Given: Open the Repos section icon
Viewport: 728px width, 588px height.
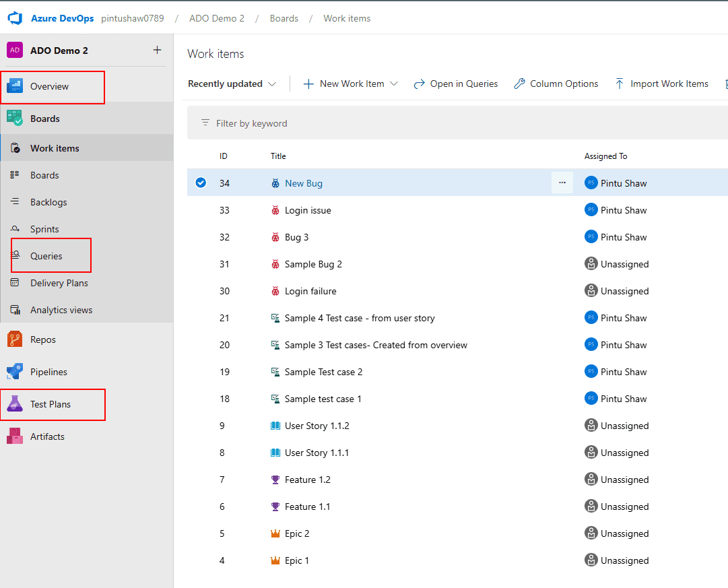Looking at the screenshot, I should click(x=15, y=339).
